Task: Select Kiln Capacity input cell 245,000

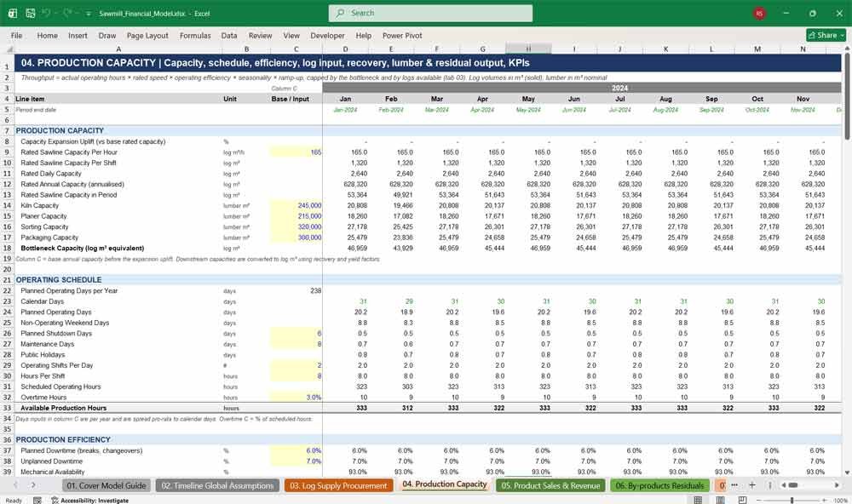Action: (x=296, y=205)
